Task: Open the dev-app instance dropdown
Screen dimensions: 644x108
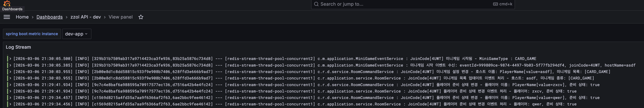Action: (x=76, y=34)
